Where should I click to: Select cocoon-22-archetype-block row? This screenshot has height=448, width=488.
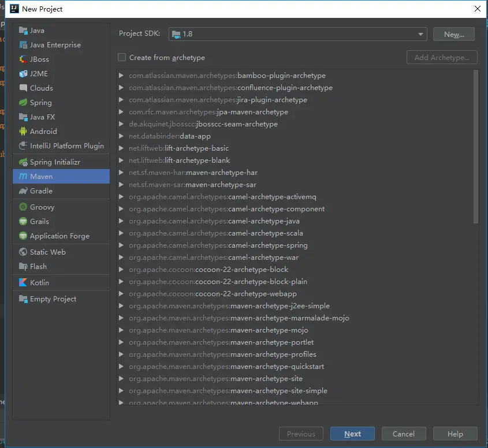295,270
